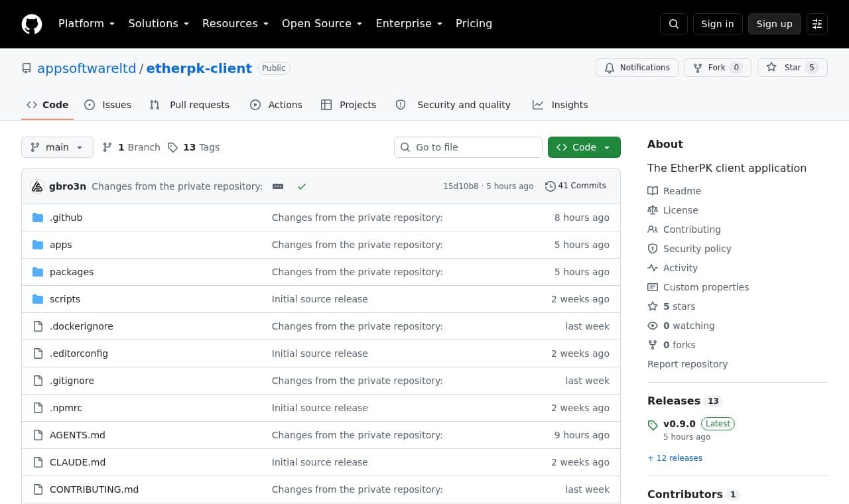Switch to the Issues tab
The image size is (849, 504).
click(x=108, y=105)
